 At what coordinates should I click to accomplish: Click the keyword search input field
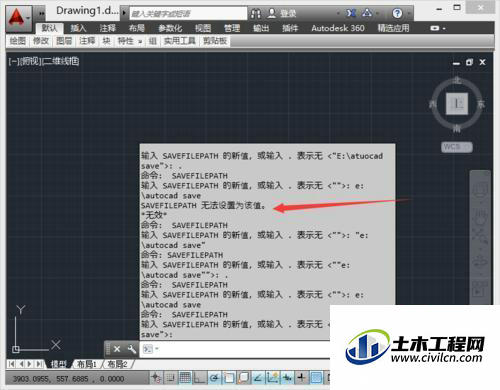pyautogui.click(x=188, y=14)
